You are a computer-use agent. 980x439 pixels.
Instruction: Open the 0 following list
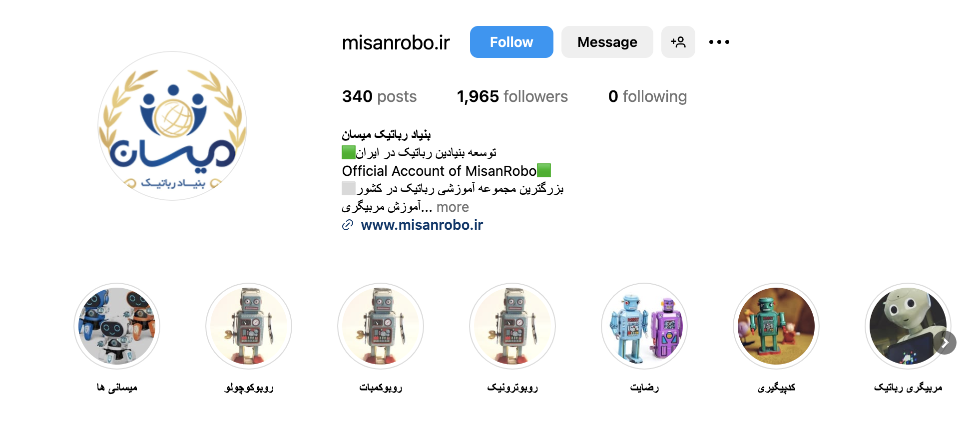tap(647, 96)
